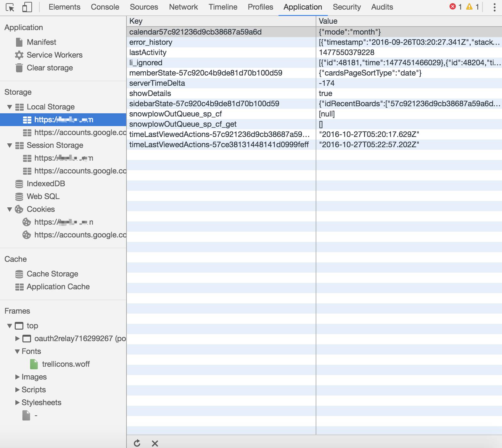The height and width of the screenshot is (448, 502).
Task: Open the DevTools three-dot menu
Action: click(x=494, y=7)
